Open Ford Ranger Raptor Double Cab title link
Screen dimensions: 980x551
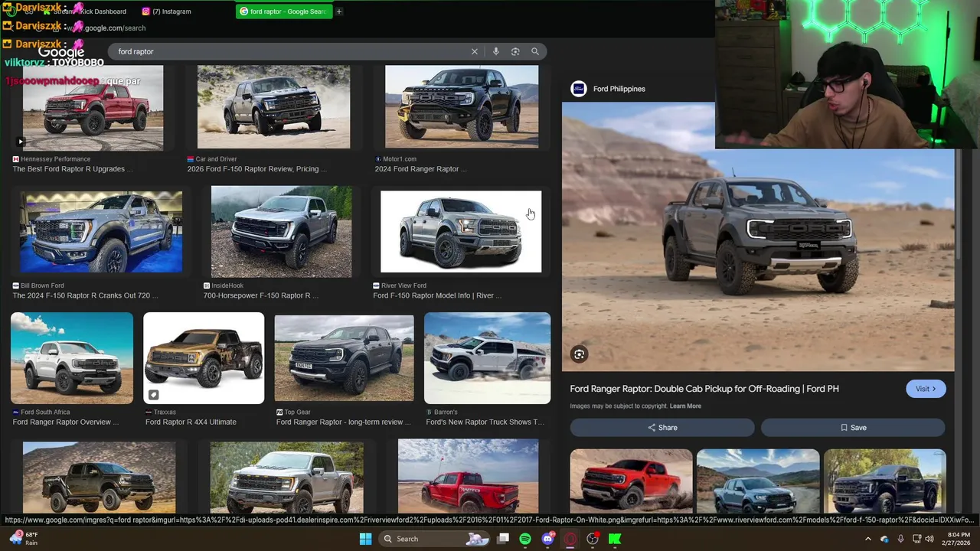click(x=704, y=389)
